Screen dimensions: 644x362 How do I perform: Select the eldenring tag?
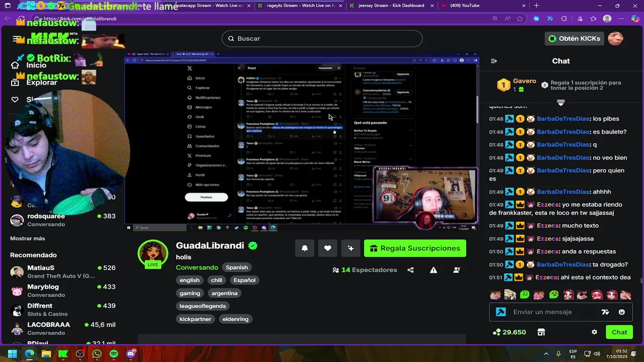235,319
